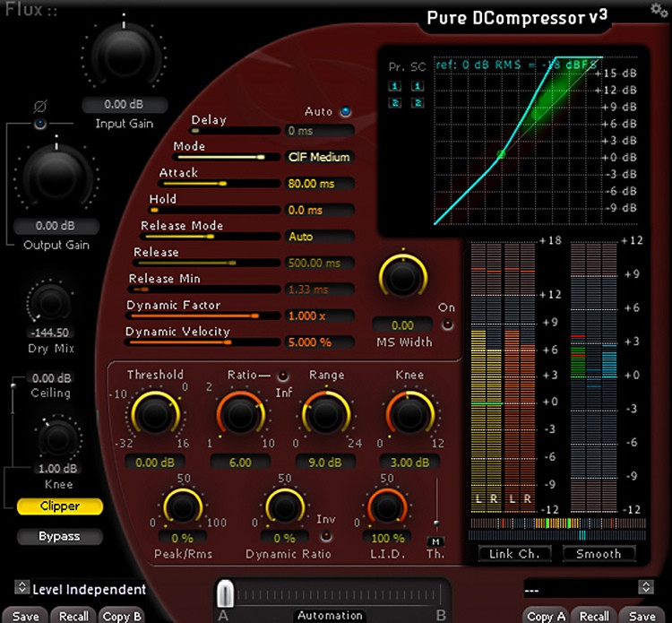The height and width of the screenshot is (623, 672).
Task: Click the Range 9.0 dB value
Action: 326,463
